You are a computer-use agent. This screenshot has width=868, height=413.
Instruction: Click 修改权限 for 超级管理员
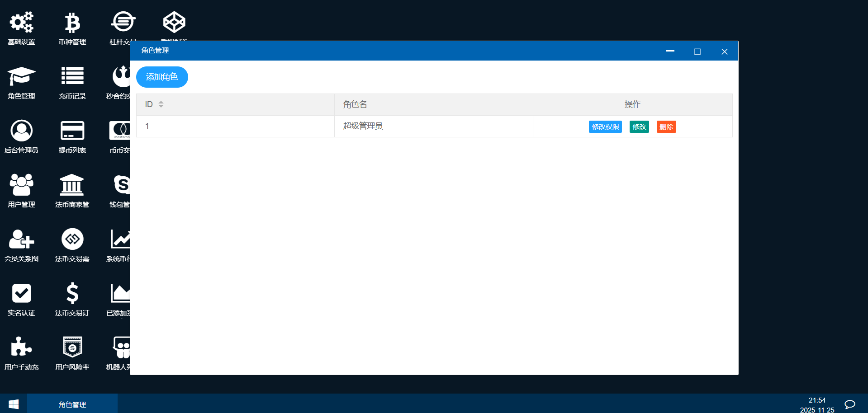605,127
